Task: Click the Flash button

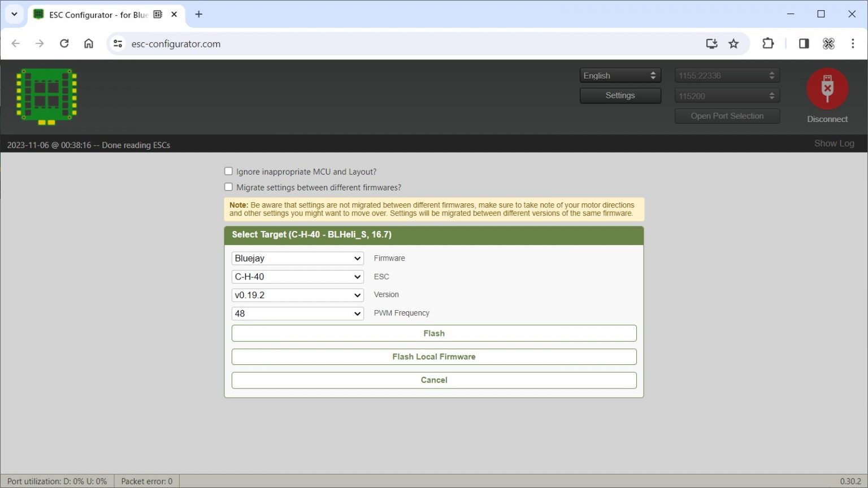Action: pyautogui.click(x=434, y=333)
